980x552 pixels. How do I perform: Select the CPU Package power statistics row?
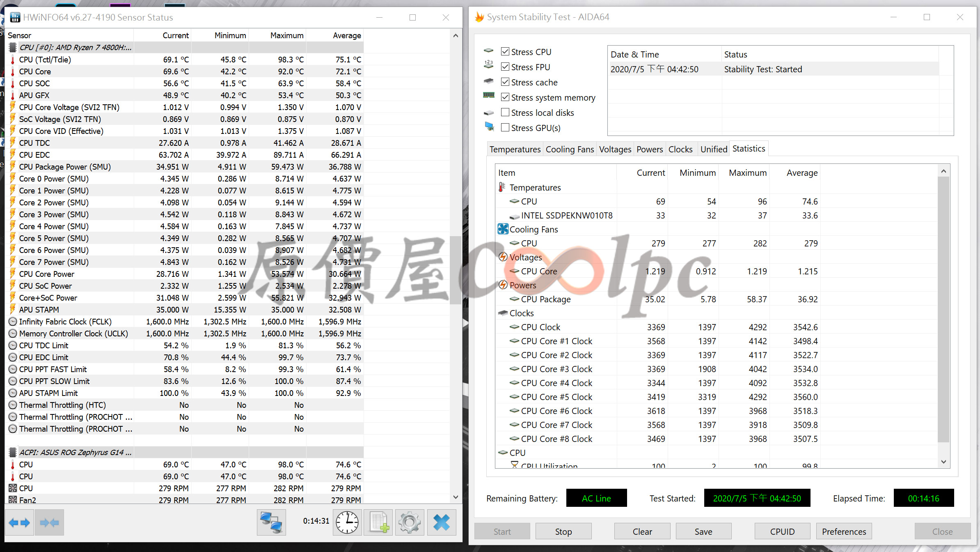pyautogui.click(x=658, y=299)
